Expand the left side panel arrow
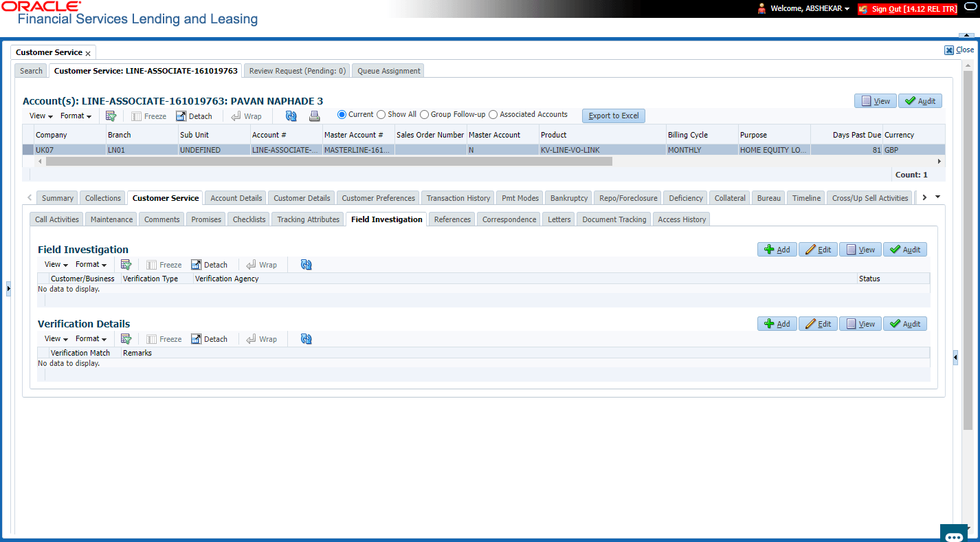This screenshot has height=542, width=980. pyautogui.click(x=8, y=288)
